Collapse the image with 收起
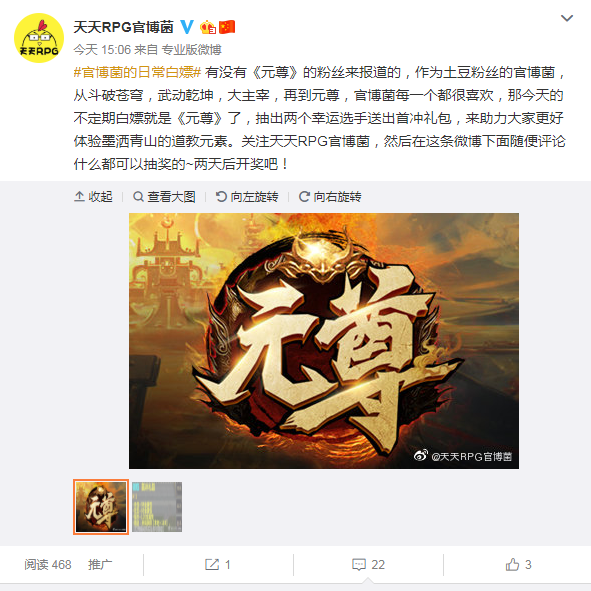The width and height of the screenshot is (591, 591). pos(93,197)
